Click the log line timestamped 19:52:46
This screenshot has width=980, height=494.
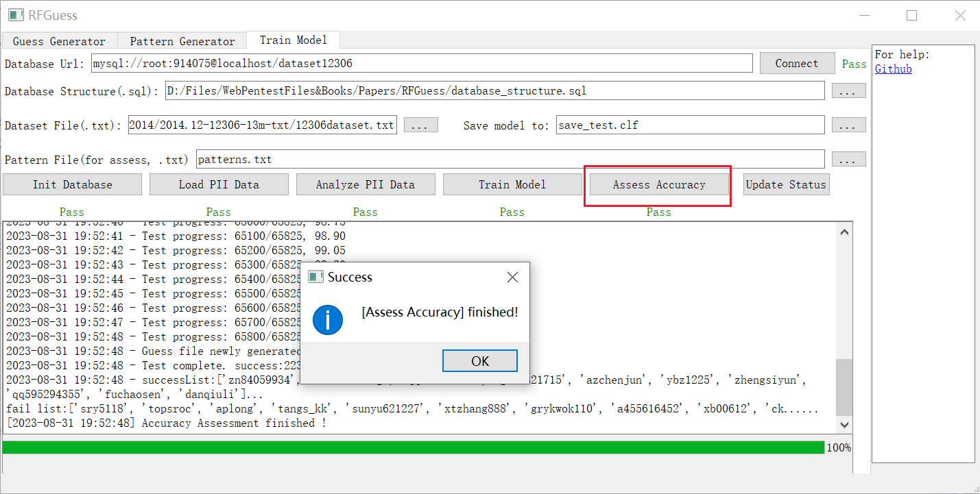154,308
